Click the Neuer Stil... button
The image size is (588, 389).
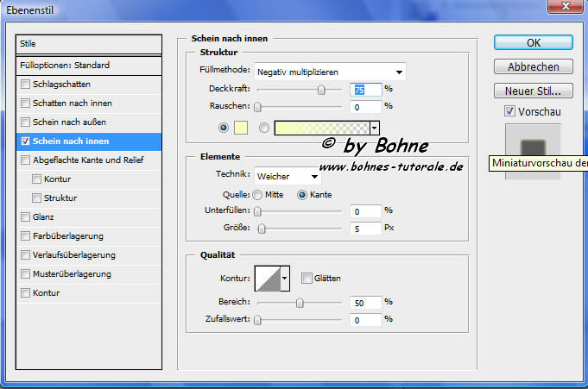click(x=534, y=91)
